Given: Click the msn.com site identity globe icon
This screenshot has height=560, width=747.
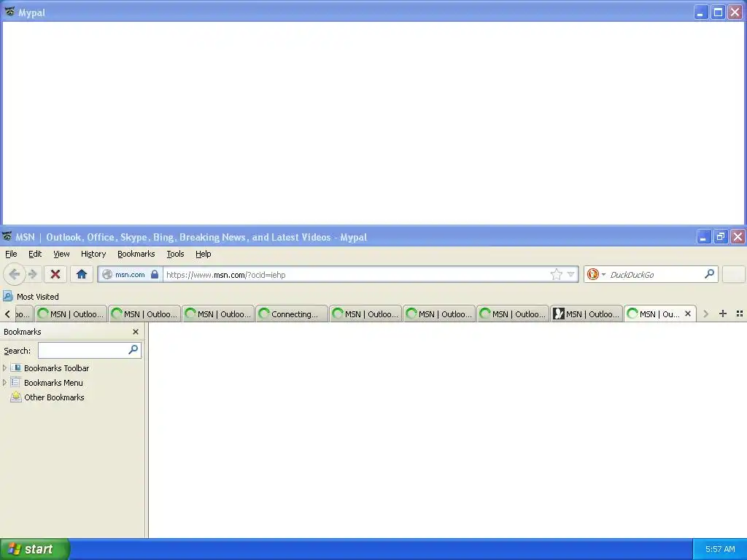Looking at the screenshot, I should 107,275.
